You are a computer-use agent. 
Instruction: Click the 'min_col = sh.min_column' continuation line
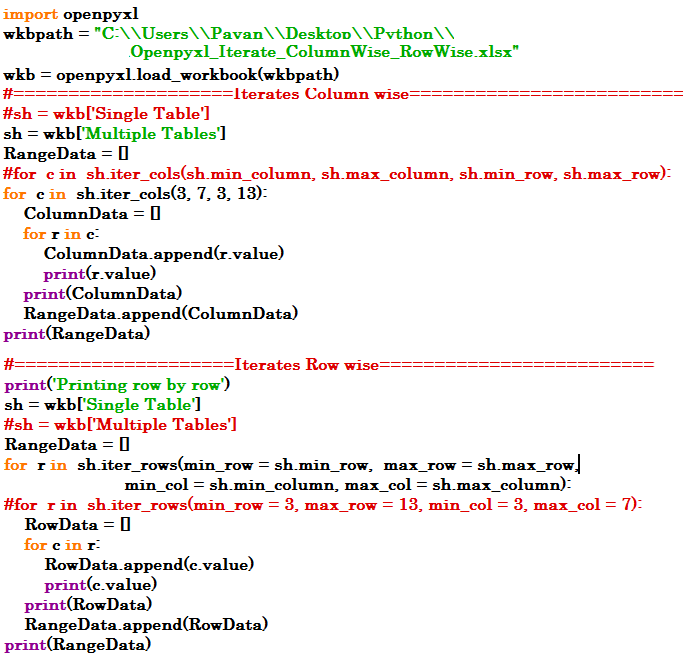348,485
